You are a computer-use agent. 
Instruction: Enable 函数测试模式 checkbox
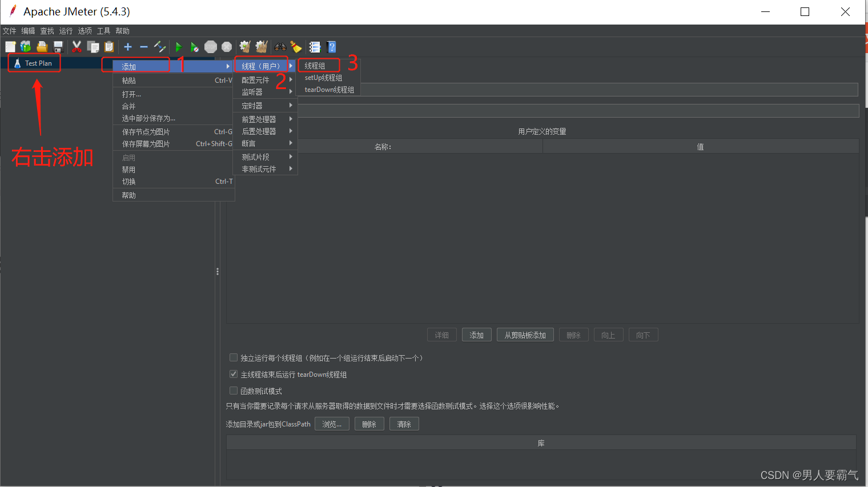pyautogui.click(x=233, y=391)
